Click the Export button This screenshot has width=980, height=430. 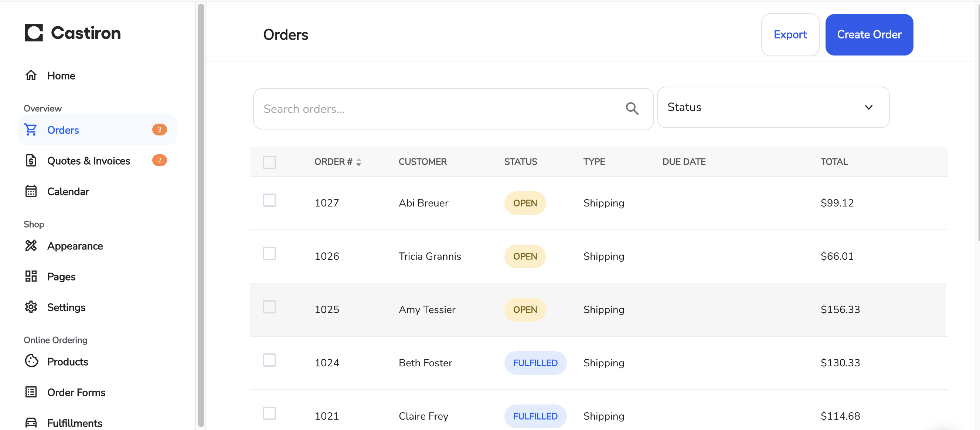point(790,35)
